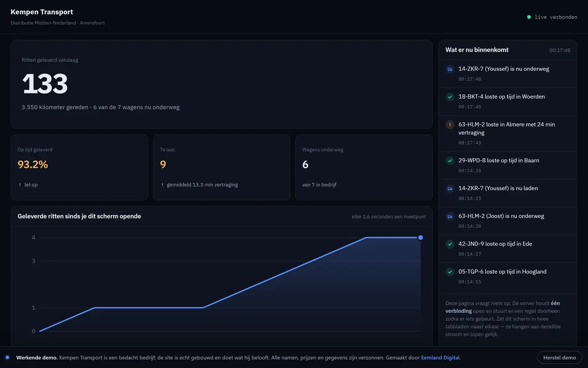588x368 pixels.
Task: Click 'elke 2,6 seconden een meetpunt'
Action: (389, 217)
